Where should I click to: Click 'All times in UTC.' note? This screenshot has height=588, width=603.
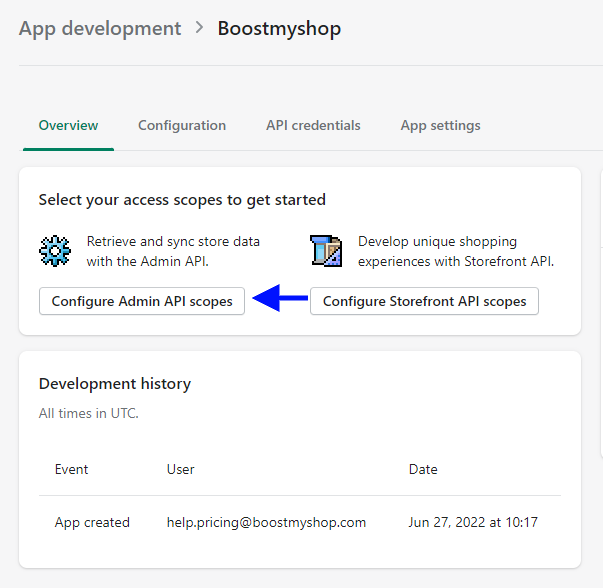[88, 413]
